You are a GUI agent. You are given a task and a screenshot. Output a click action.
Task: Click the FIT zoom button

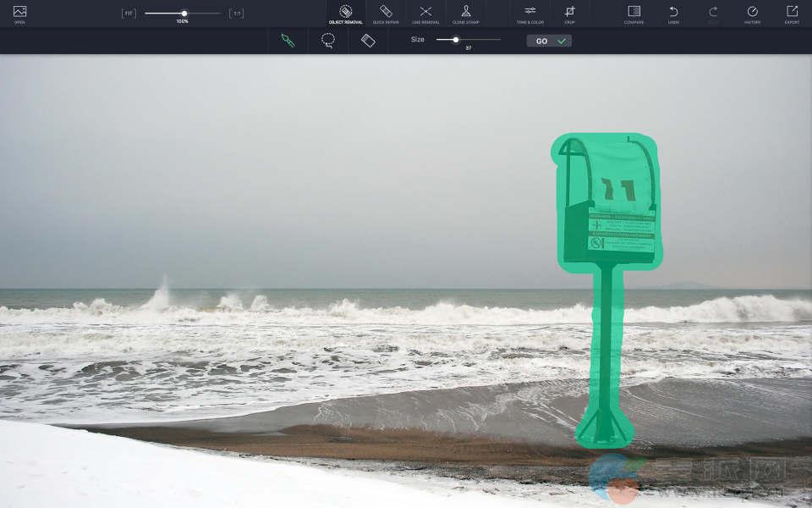point(129,13)
